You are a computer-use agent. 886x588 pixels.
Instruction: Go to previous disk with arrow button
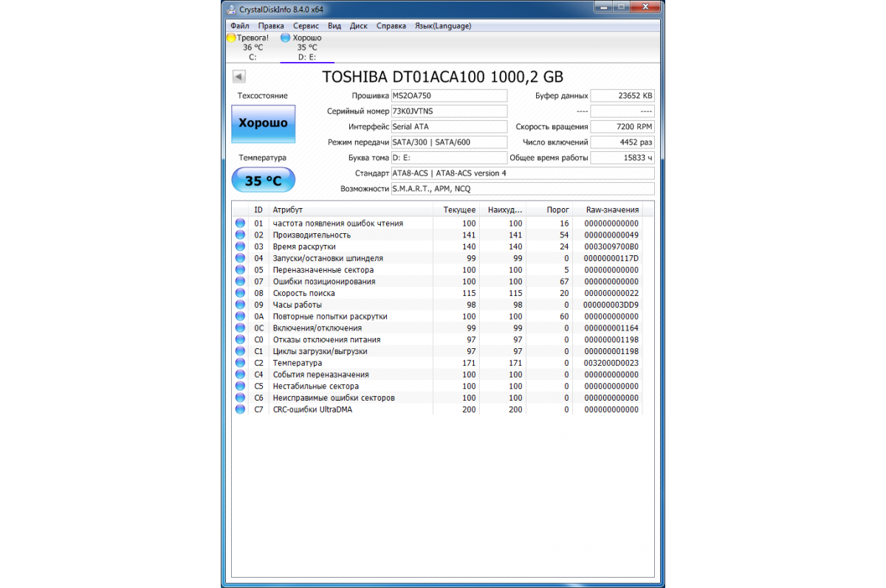click(238, 77)
